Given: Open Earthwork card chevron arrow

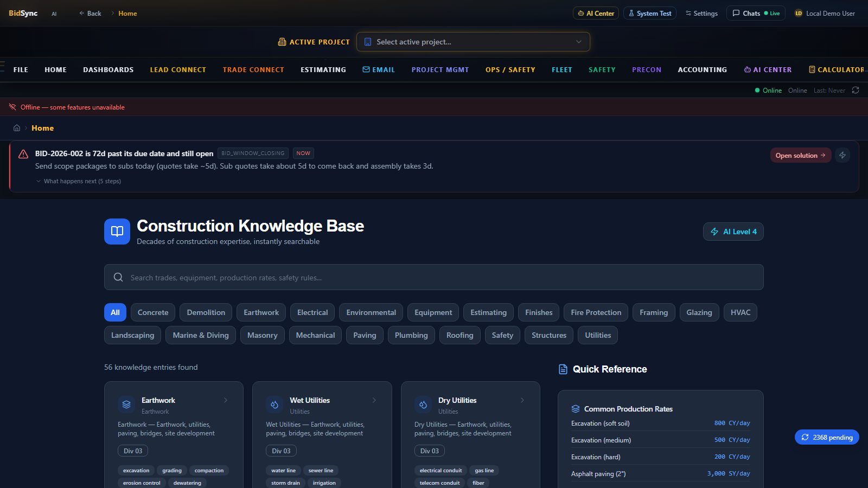Looking at the screenshot, I should (x=226, y=400).
